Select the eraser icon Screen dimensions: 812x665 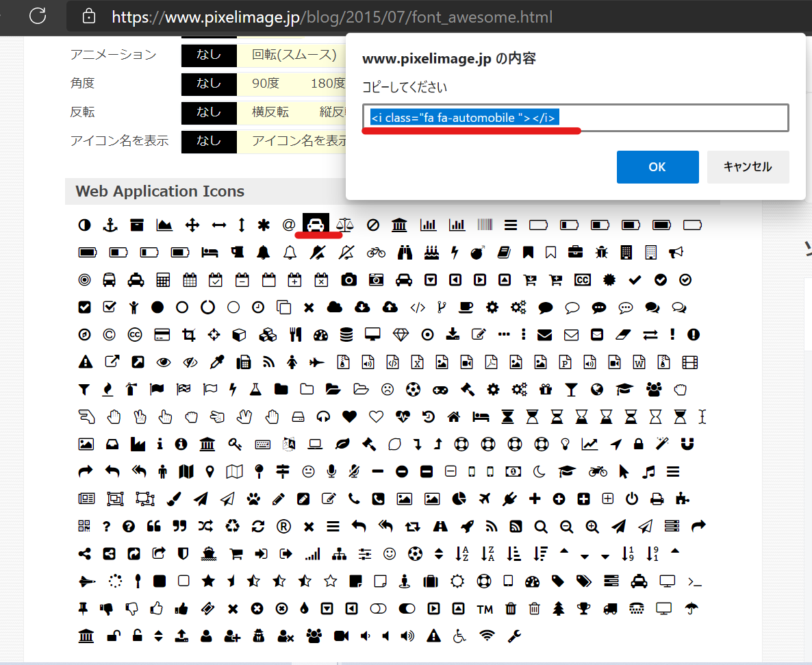pyautogui.click(x=623, y=335)
